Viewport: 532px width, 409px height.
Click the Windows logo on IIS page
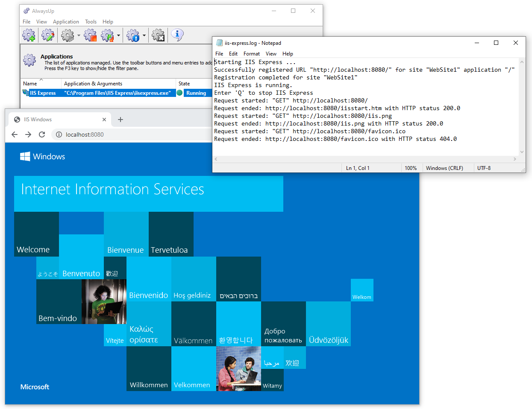(x=25, y=156)
